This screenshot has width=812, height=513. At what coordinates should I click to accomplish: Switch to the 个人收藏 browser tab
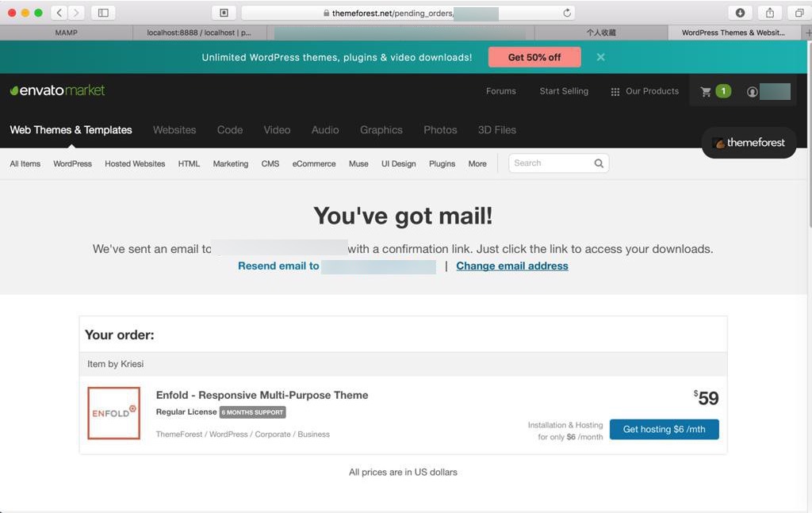tap(601, 33)
